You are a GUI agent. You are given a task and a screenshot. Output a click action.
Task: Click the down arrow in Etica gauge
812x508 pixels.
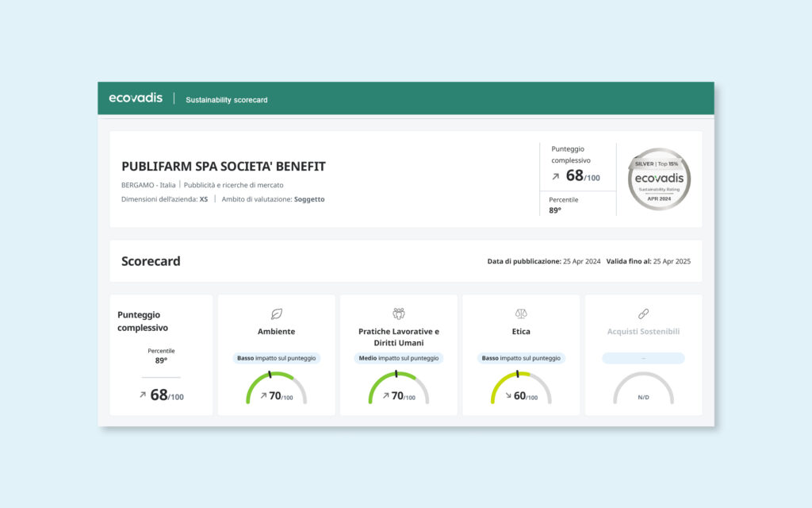(508, 395)
